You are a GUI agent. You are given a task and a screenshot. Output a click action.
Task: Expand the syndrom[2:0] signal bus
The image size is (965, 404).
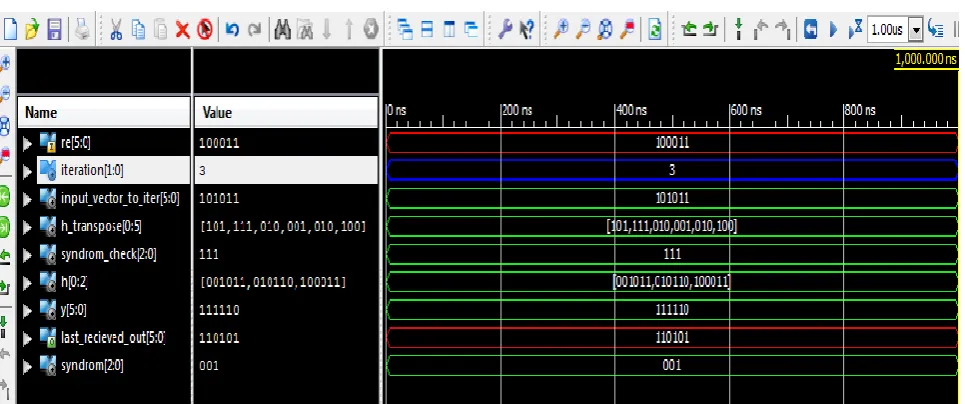pyautogui.click(x=27, y=365)
